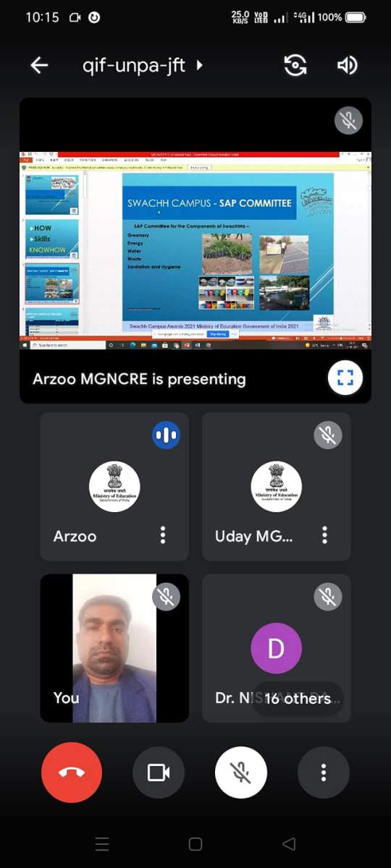Viewport: 391px width, 868px height.
Task: Select the Dr. N participant tile avatar
Action: coord(276,648)
